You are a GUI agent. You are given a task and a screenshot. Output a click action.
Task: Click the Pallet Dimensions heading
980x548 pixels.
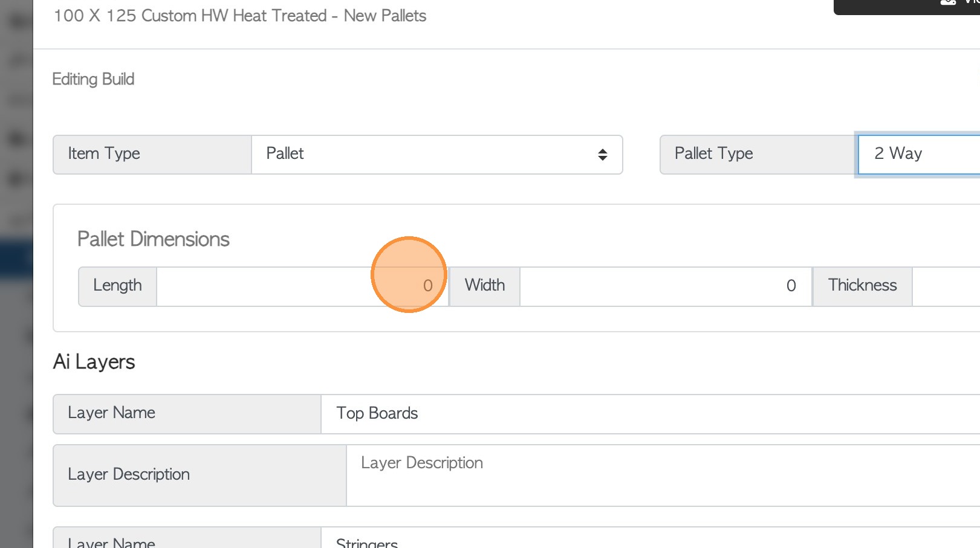154,239
